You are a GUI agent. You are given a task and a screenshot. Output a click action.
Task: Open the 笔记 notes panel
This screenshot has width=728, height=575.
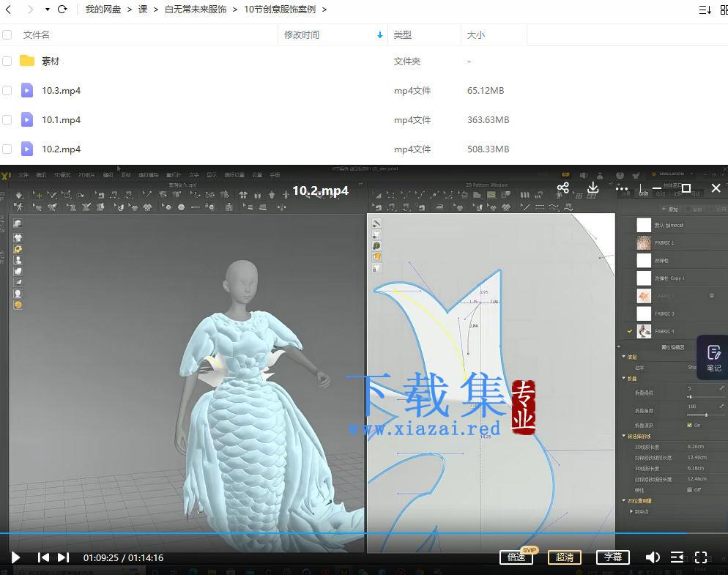(713, 358)
